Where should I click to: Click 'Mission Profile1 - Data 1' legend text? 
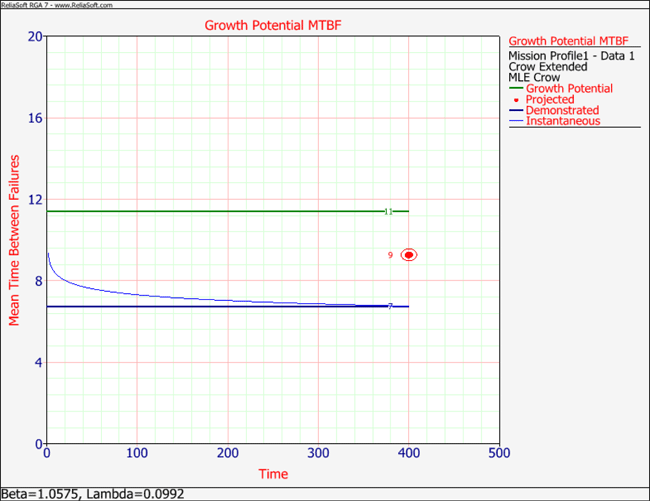tap(571, 56)
